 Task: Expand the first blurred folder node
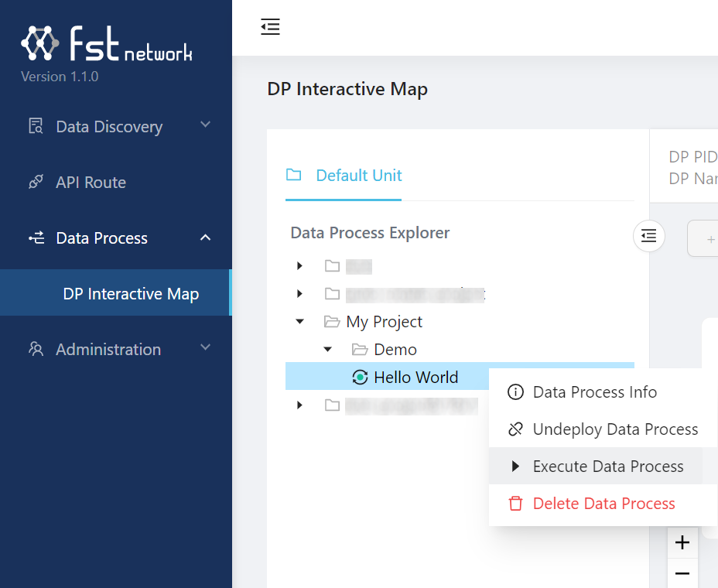pos(300,266)
